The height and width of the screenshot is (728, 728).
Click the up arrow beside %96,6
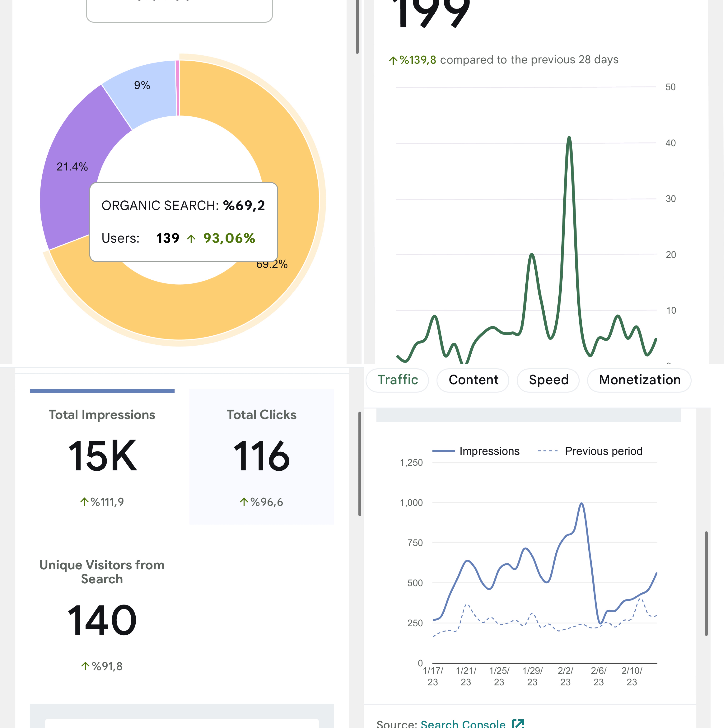[x=244, y=502]
